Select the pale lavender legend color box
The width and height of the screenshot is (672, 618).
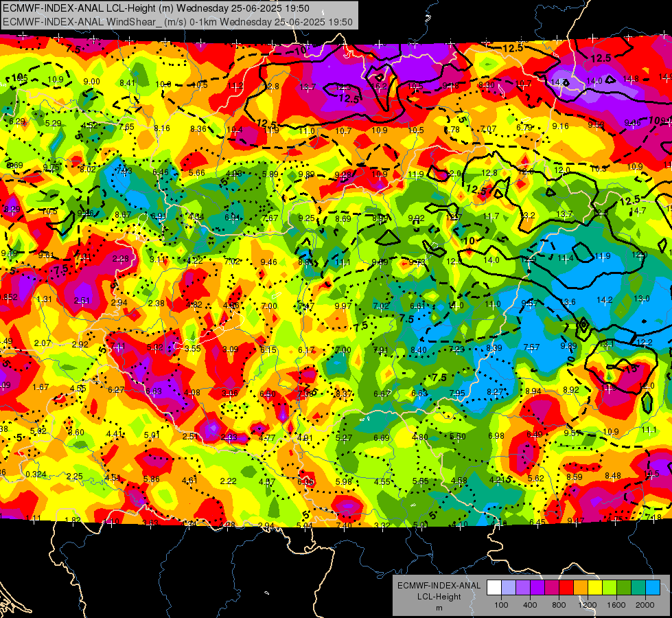point(508,588)
